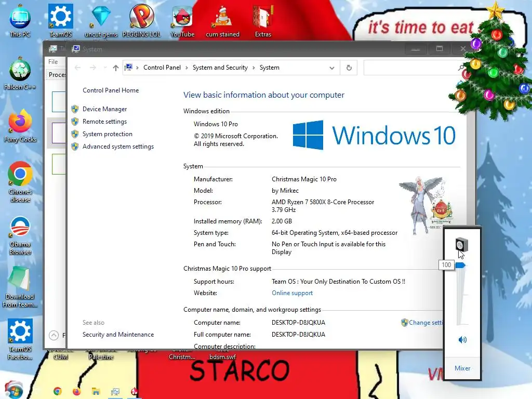Go up one level with Up arrow
Screen dimensions: 532x399
(x=116, y=68)
